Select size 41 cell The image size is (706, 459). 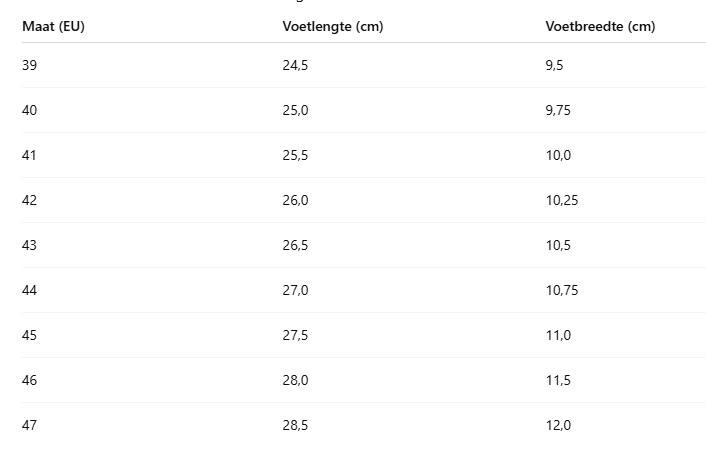(x=29, y=155)
